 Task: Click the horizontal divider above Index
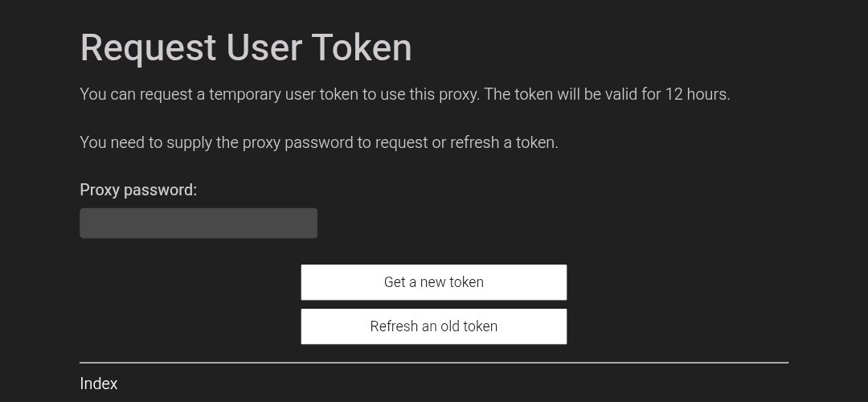434,363
